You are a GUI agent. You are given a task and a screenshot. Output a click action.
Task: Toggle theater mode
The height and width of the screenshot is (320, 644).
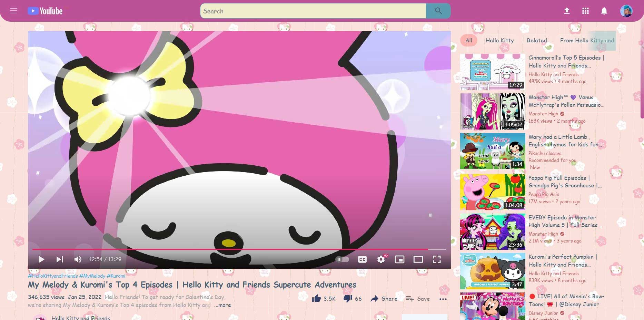tap(418, 259)
